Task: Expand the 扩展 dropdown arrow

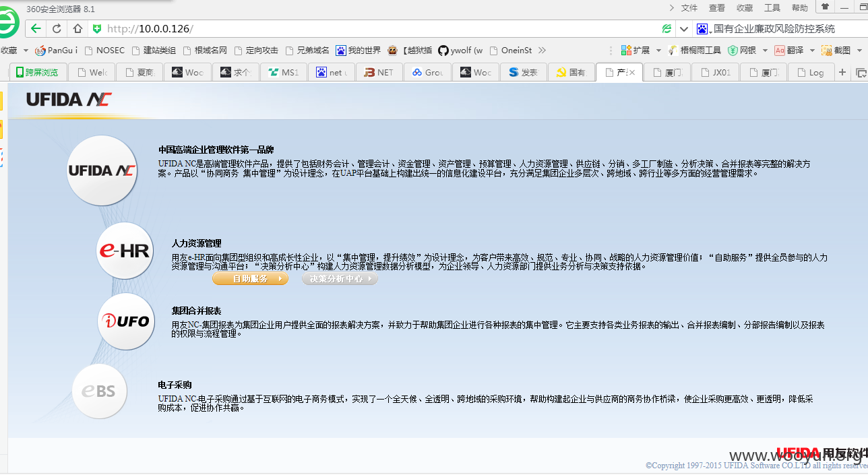Action: pos(658,51)
